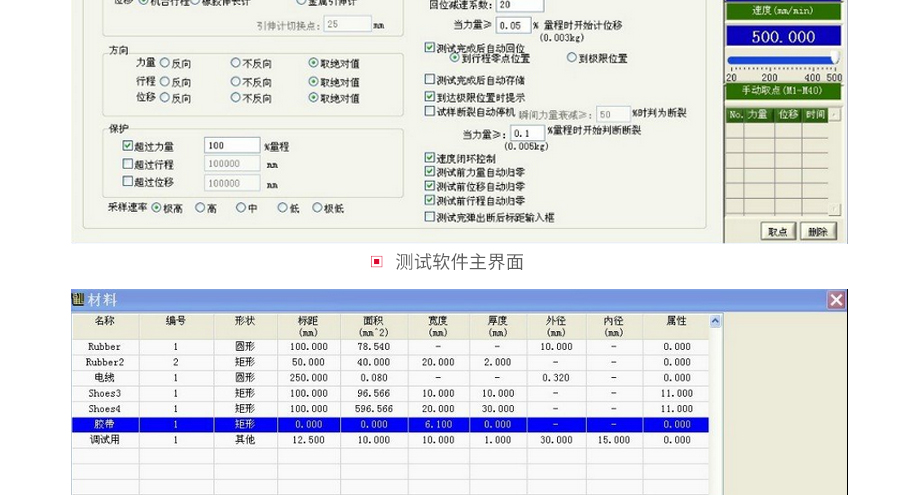Choose 反向 for 力量 direction
920x495 pixels.
click(x=165, y=63)
